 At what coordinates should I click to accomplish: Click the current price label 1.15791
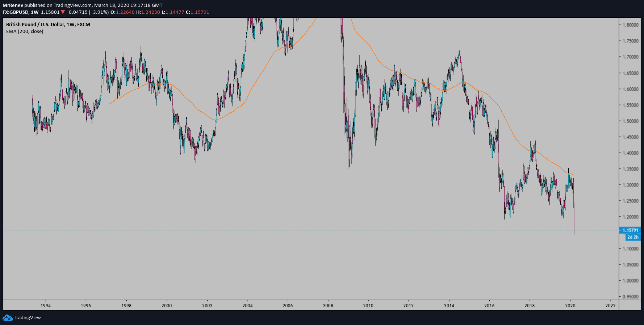(630, 230)
